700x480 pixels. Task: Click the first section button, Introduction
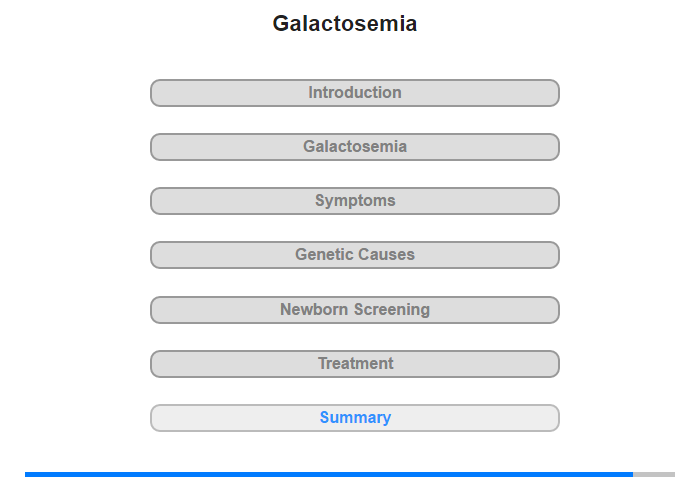click(355, 93)
